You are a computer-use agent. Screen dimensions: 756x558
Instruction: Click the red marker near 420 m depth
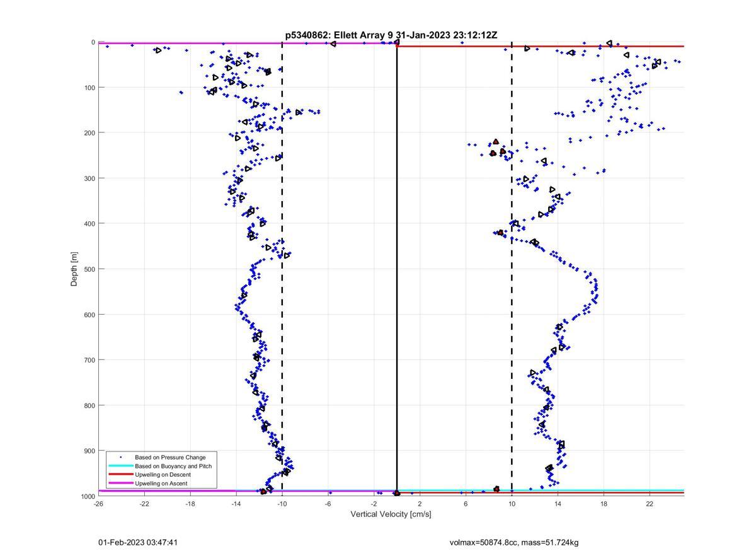[501, 233]
